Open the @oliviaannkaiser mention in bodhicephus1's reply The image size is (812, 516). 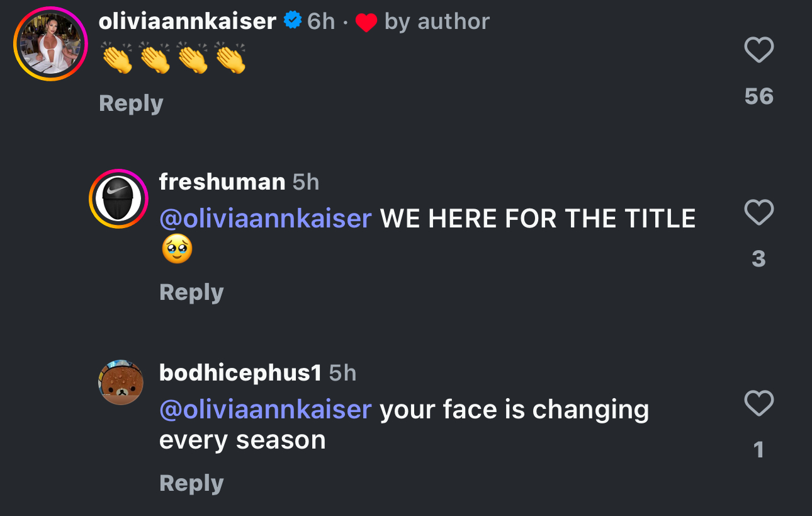(x=266, y=410)
